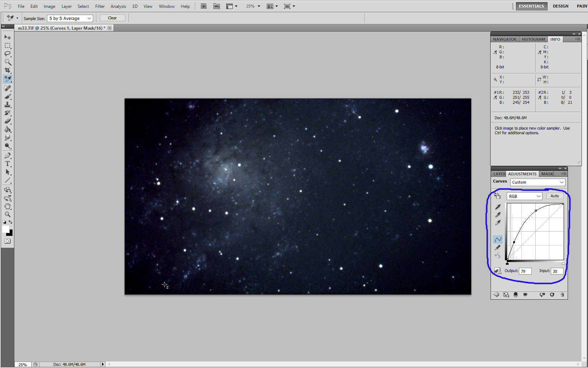Select the Color Sampler eyedropper tool

8,79
